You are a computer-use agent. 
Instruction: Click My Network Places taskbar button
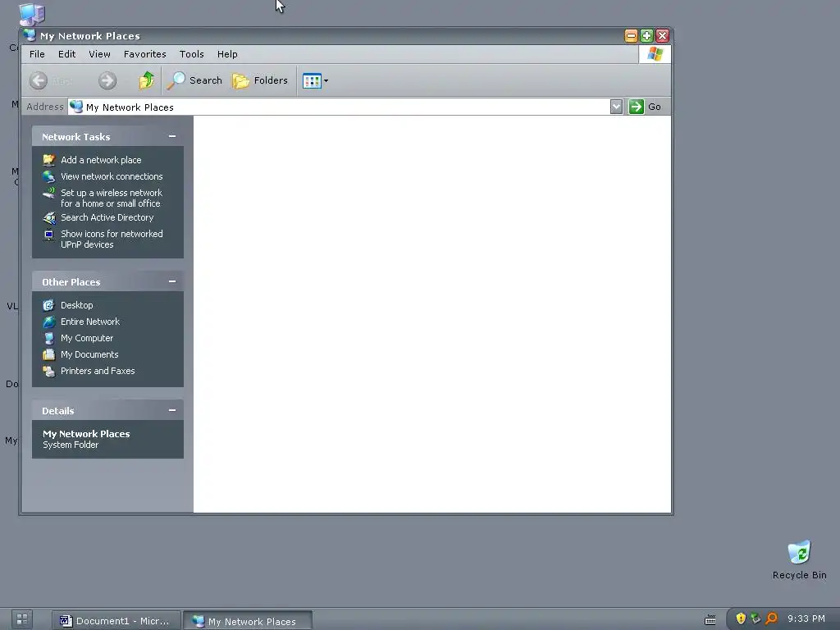pos(247,621)
